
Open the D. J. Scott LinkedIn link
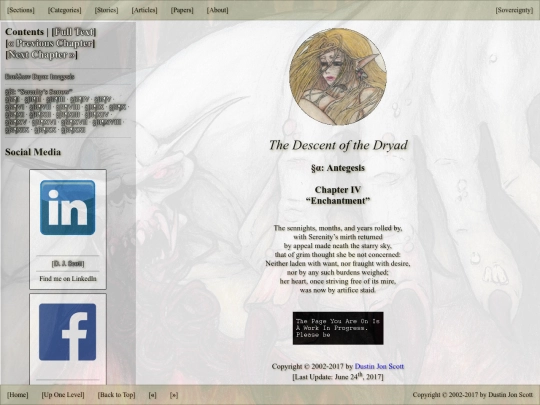[x=68, y=264]
